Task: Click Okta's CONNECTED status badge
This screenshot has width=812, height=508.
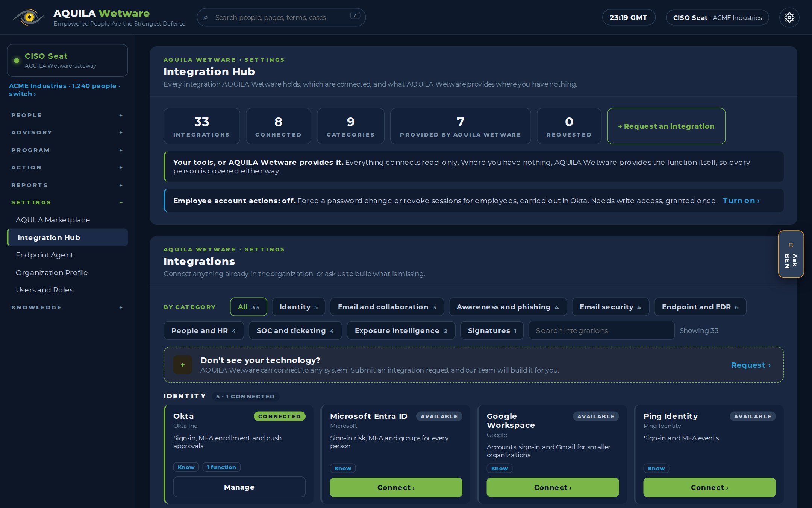Action: point(279,416)
